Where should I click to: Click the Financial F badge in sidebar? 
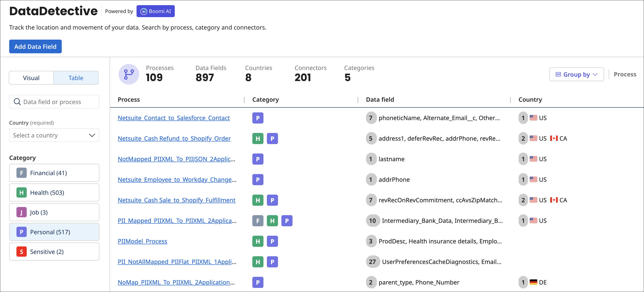coord(22,173)
